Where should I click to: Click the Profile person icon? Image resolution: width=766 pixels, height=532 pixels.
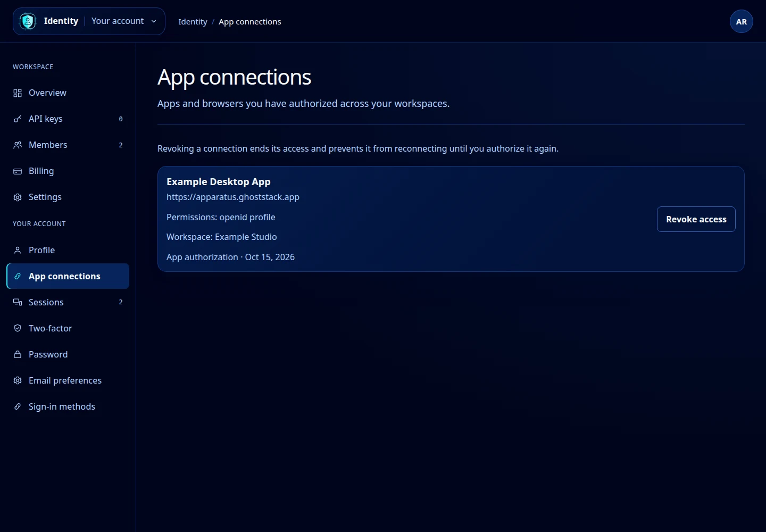click(18, 250)
